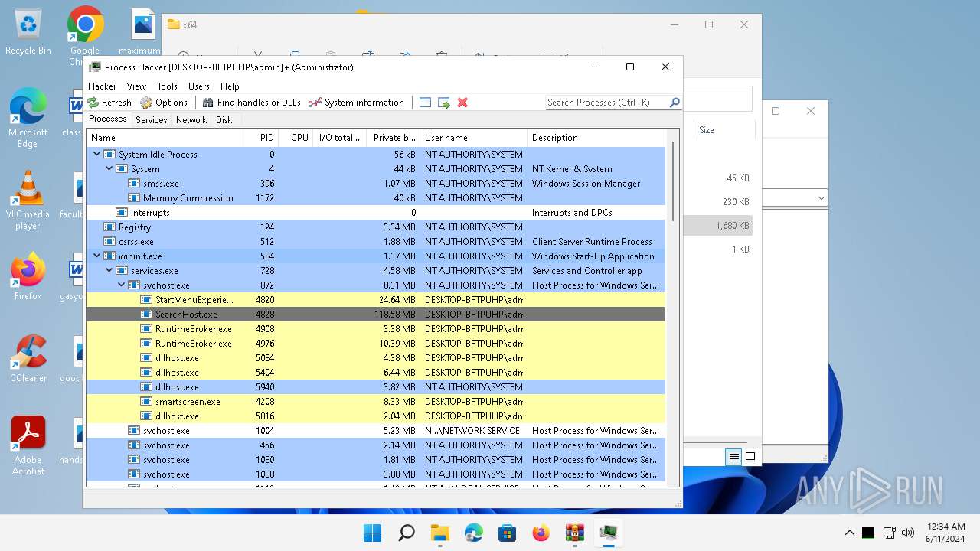Select the csrss.exe process row
Viewport: 980px width, 551px height.
tap(376, 241)
